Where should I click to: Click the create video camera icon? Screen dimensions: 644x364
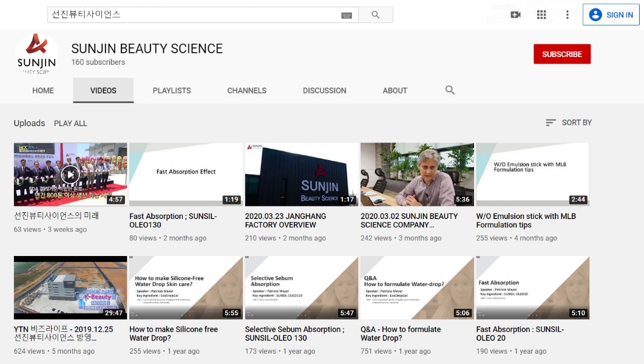click(515, 15)
